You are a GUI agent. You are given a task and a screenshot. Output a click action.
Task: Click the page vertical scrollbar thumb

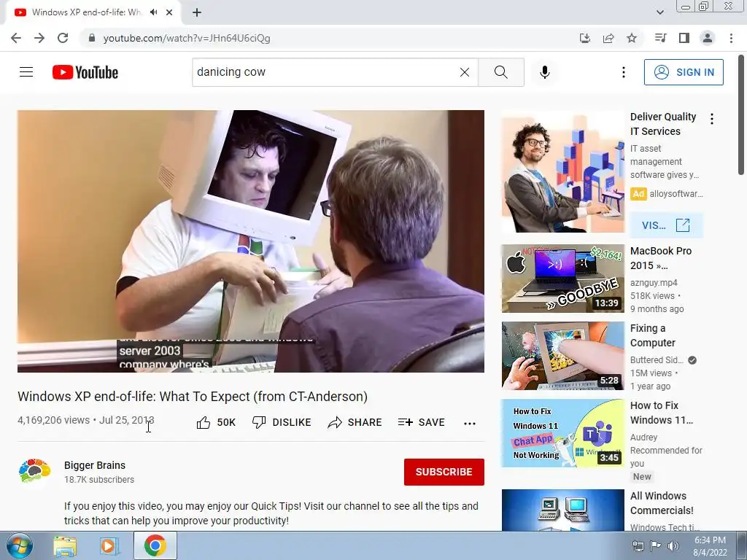pos(741,114)
